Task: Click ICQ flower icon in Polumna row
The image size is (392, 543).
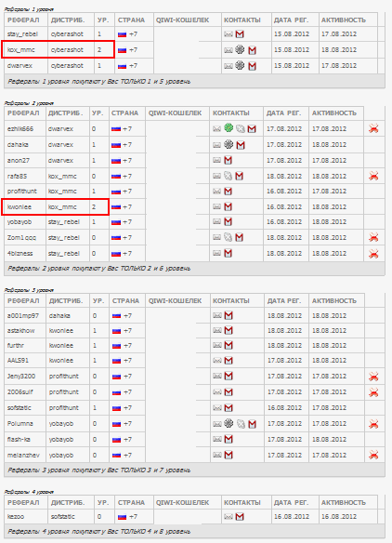Action: 229,423
